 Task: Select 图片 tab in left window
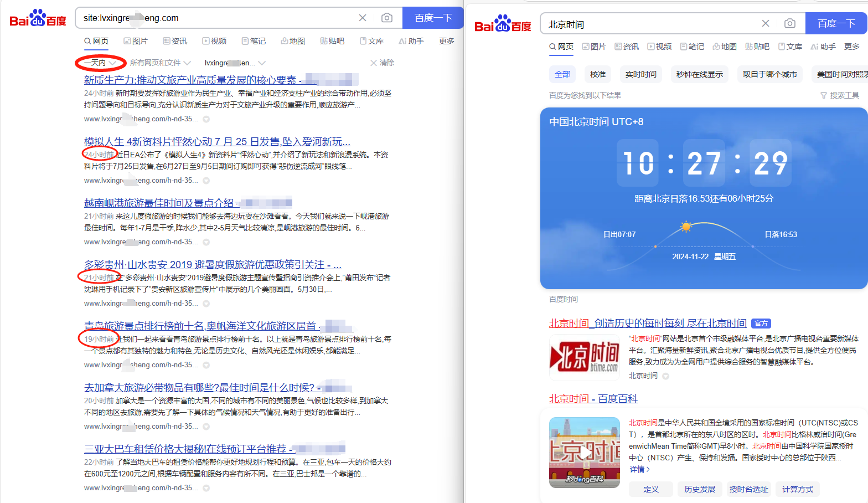pyautogui.click(x=136, y=41)
